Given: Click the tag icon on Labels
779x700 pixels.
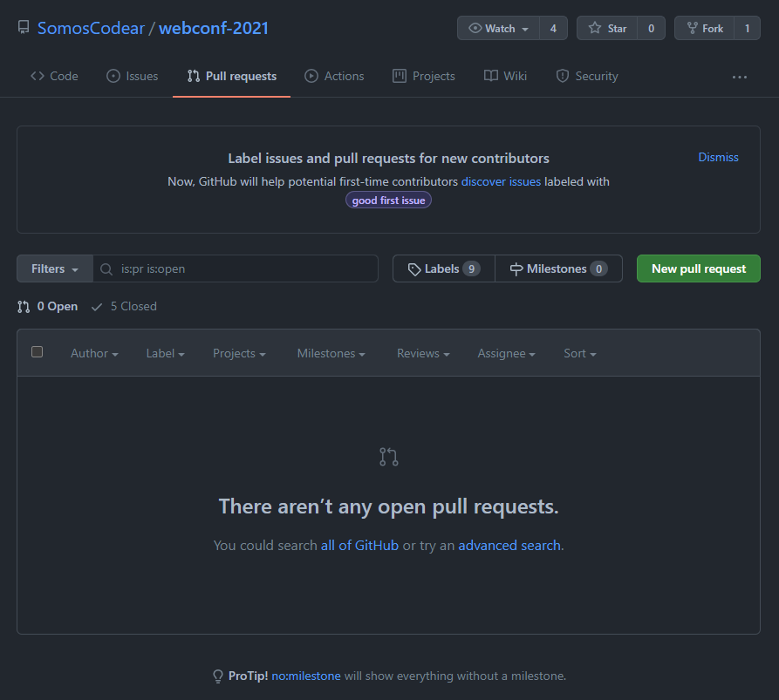Looking at the screenshot, I should pos(414,269).
